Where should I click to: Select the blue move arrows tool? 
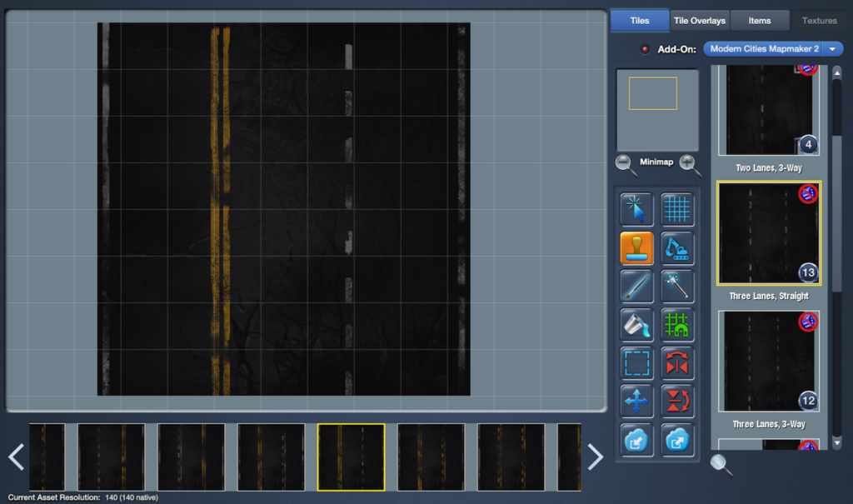click(x=636, y=402)
